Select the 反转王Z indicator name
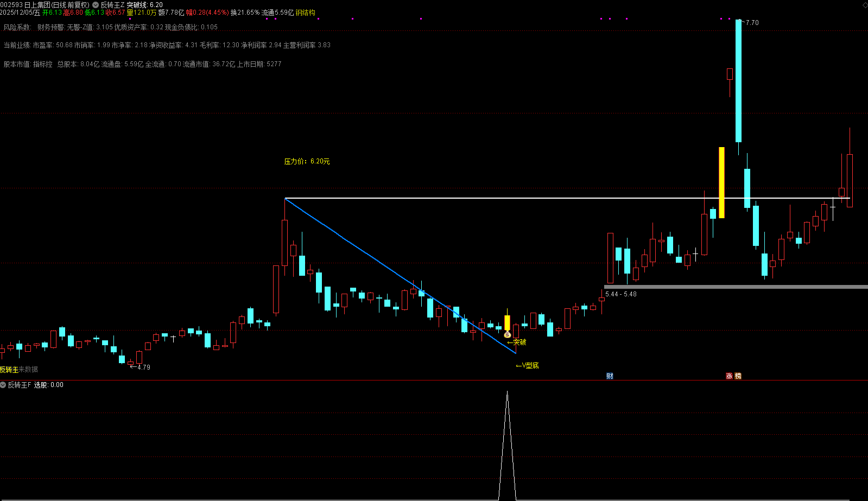868x501 pixels. [x=112, y=5]
